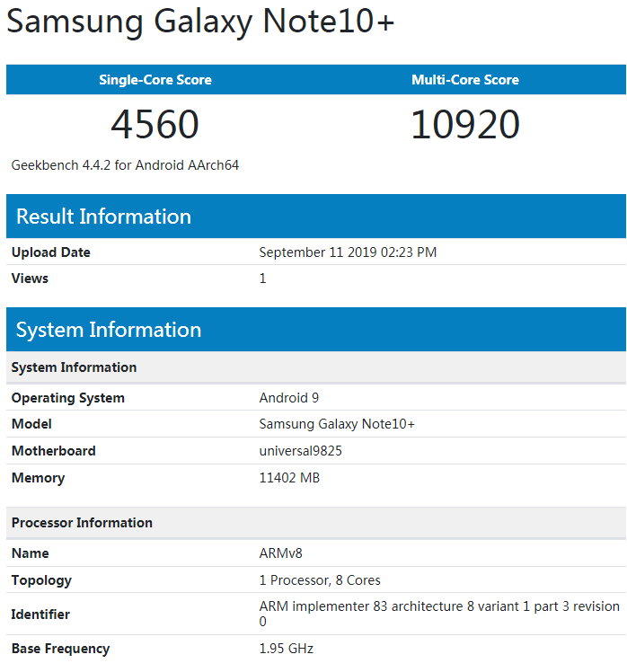Click the 1 Processor, 8 Cores value

pyautogui.click(x=320, y=580)
